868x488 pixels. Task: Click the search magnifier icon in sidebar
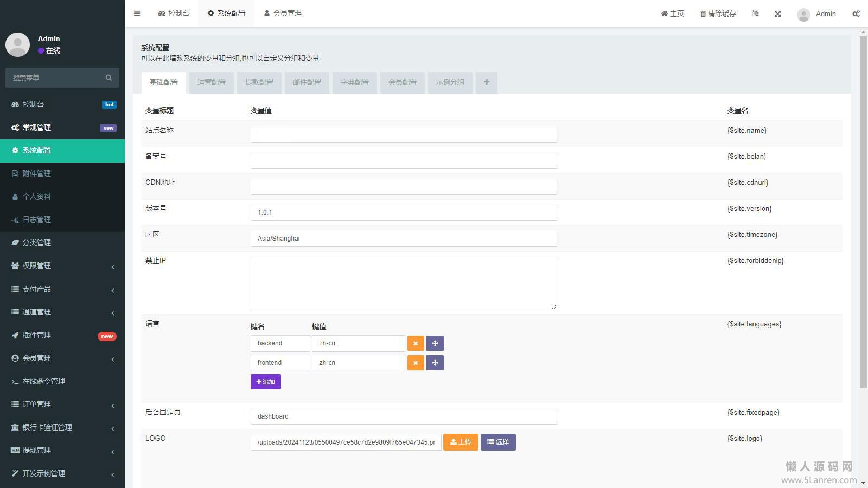click(x=108, y=78)
